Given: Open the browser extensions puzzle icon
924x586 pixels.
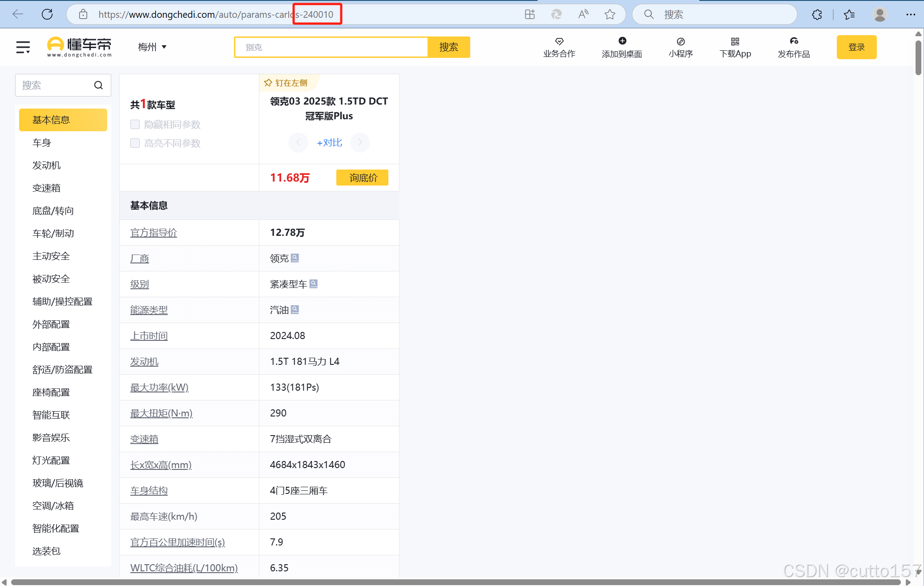Looking at the screenshot, I should coord(817,14).
